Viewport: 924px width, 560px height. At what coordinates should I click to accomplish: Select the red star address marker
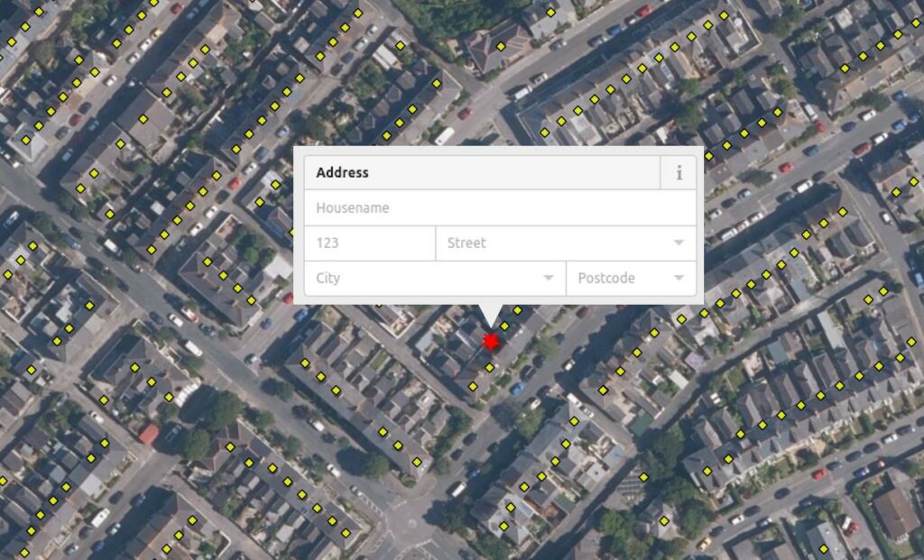pos(490,341)
